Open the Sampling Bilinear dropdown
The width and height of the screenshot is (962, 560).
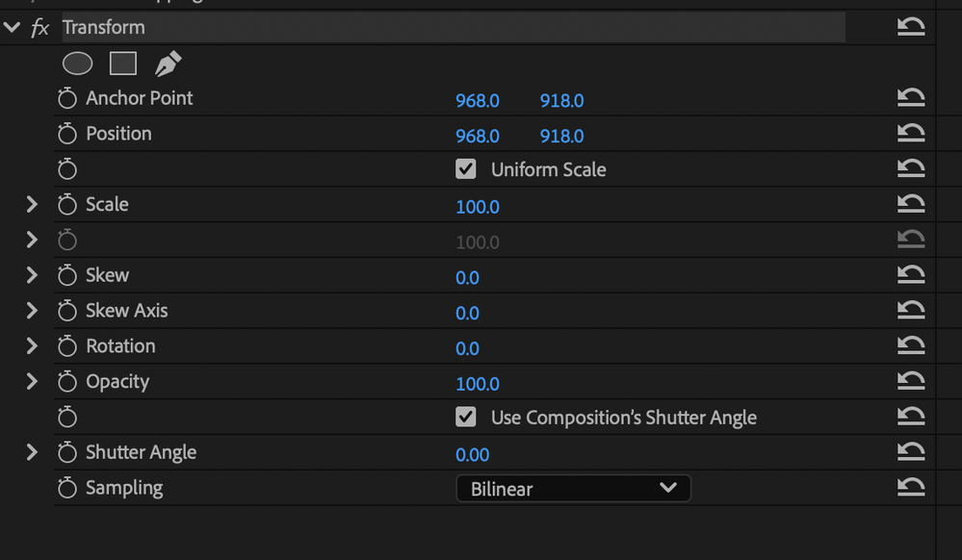click(573, 489)
